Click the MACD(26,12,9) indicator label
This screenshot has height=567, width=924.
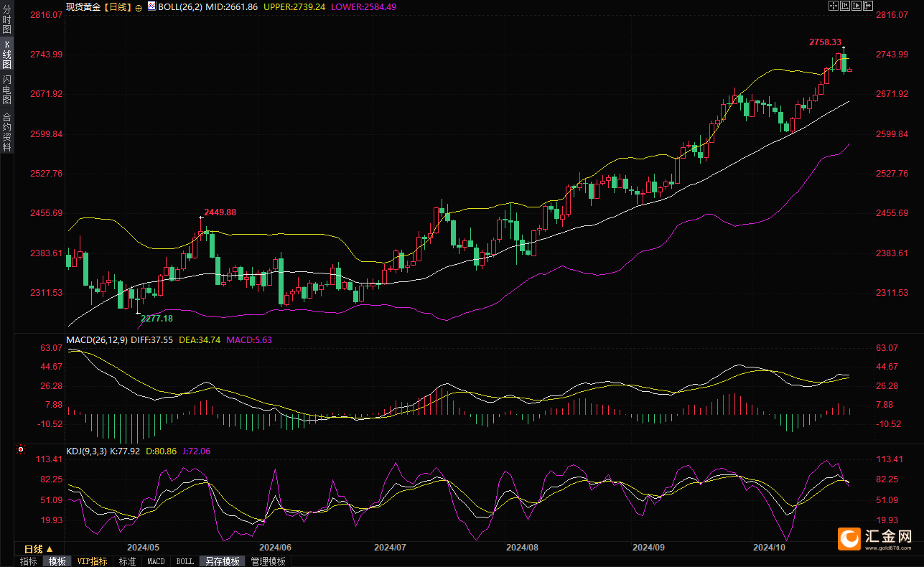click(x=97, y=340)
